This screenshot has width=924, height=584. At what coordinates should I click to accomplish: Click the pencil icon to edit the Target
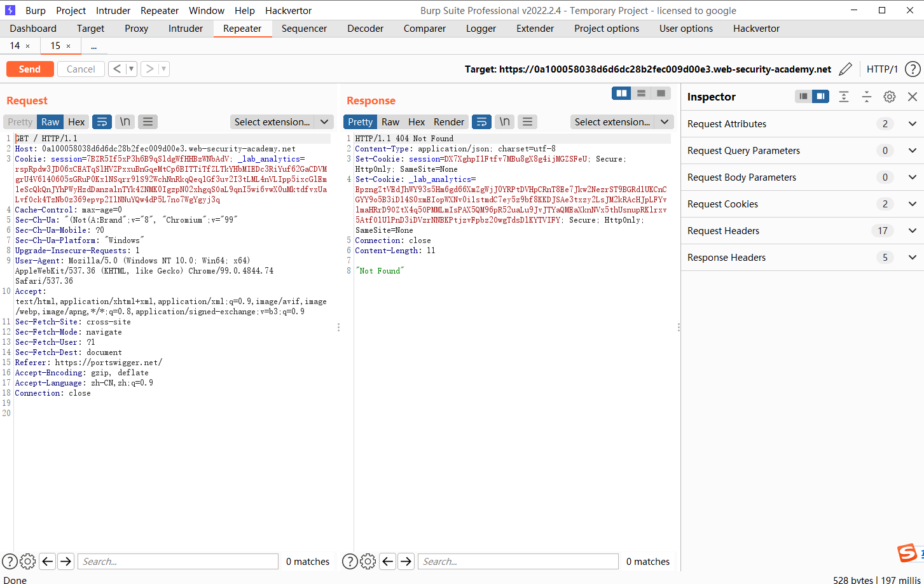[x=845, y=69]
